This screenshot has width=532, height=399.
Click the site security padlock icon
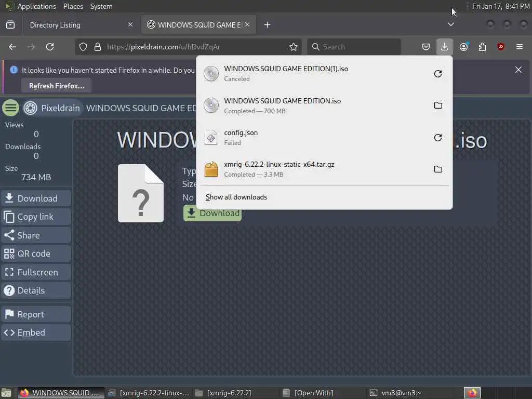(98, 47)
